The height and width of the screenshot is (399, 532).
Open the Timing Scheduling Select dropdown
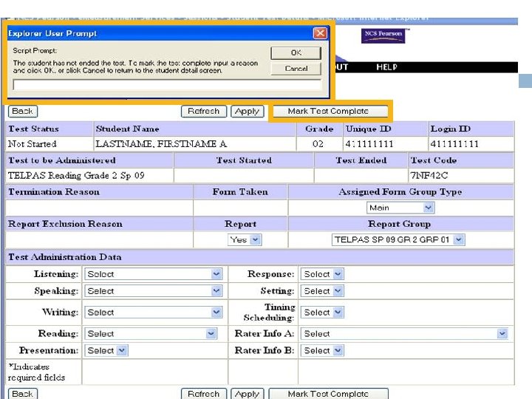pyautogui.click(x=322, y=313)
